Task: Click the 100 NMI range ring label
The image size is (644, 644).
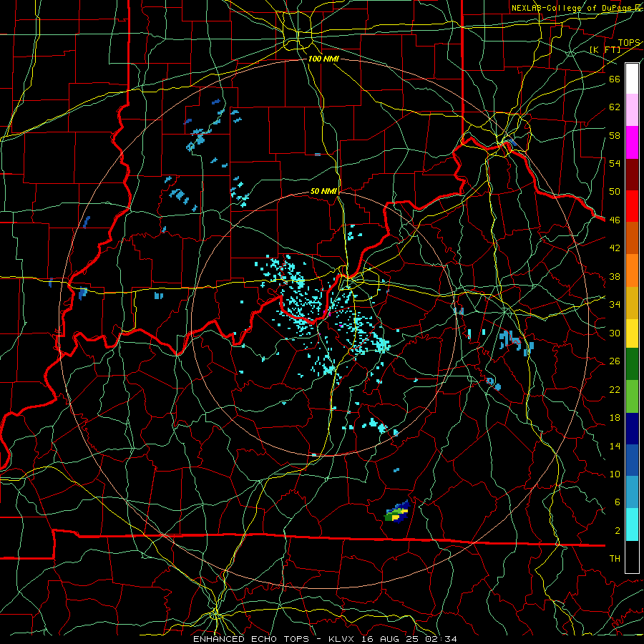Action: (323, 59)
